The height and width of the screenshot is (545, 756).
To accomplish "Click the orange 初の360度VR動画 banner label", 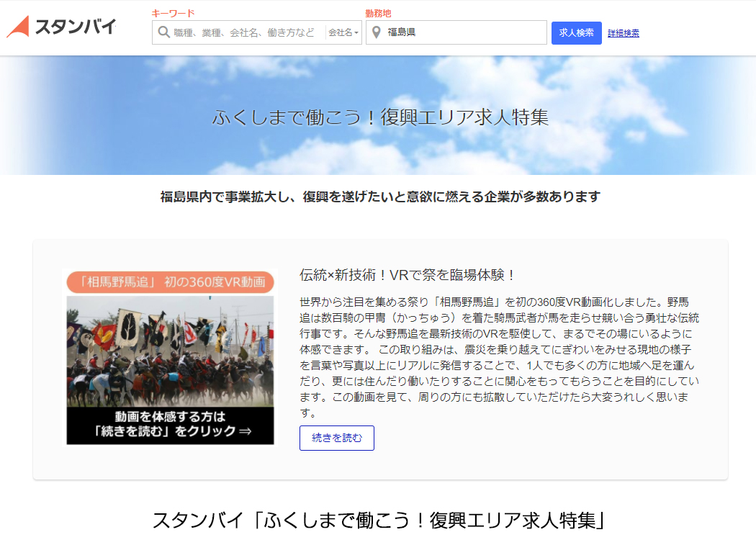I will click(x=170, y=281).
